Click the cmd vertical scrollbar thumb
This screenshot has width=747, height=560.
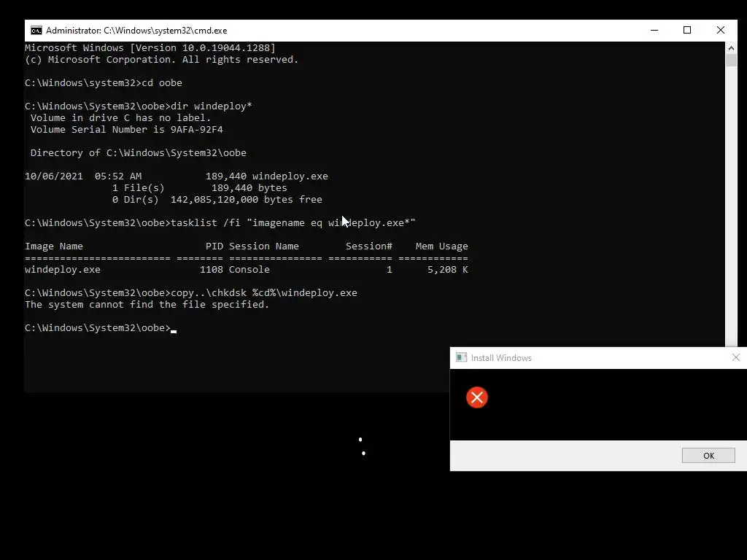click(731, 61)
